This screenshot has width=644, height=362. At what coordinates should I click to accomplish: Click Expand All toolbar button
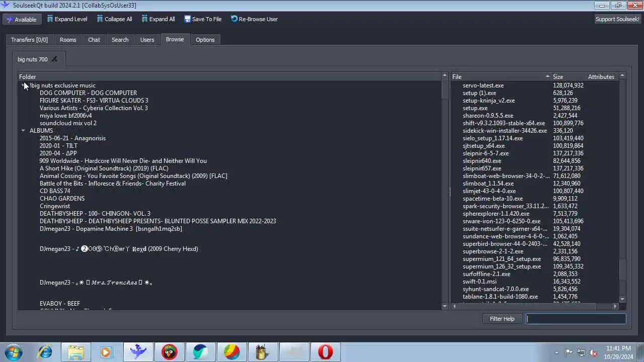[158, 19]
